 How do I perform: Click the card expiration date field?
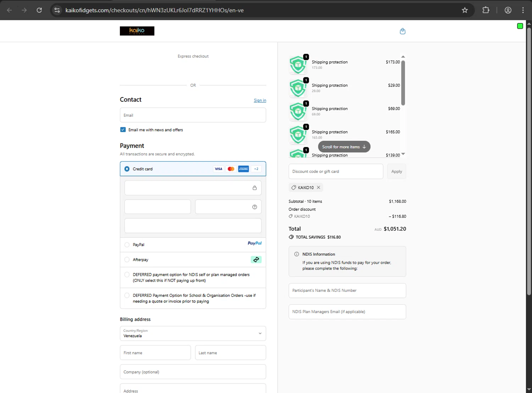pyautogui.click(x=157, y=207)
